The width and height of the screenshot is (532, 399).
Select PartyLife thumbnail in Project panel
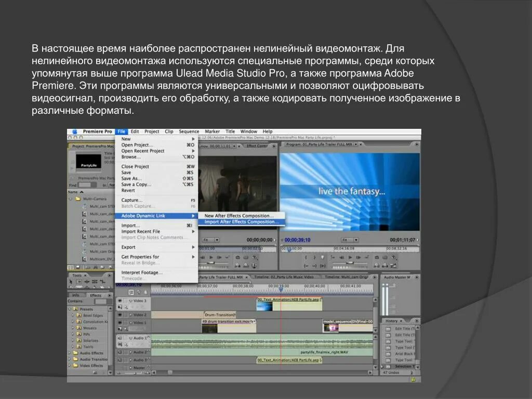click(88, 162)
